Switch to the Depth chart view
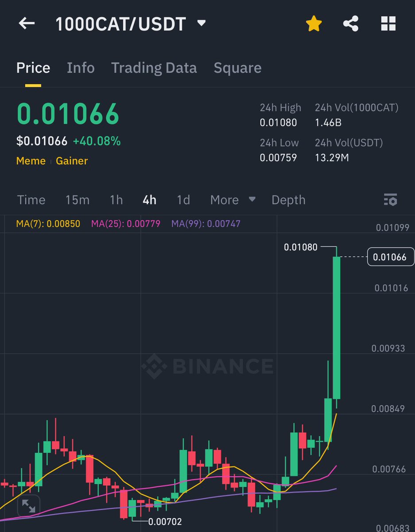The height and width of the screenshot is (532, 415). point(288,200)
